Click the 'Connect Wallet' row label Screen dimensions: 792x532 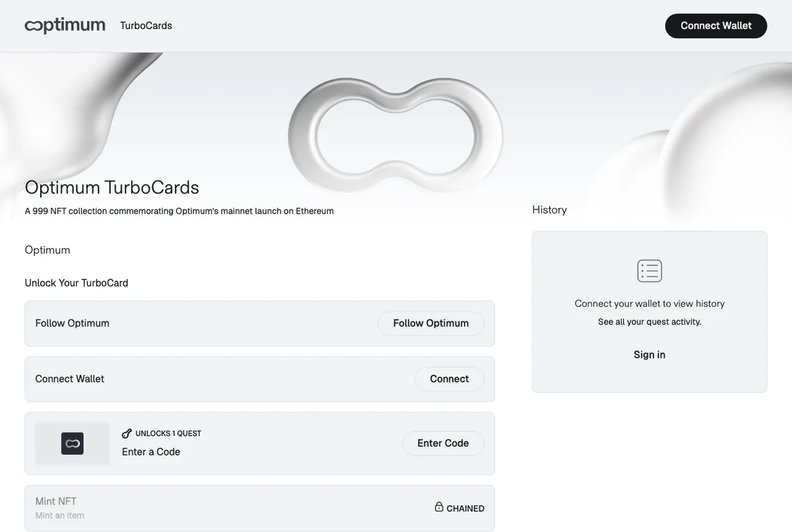(70, 379)
